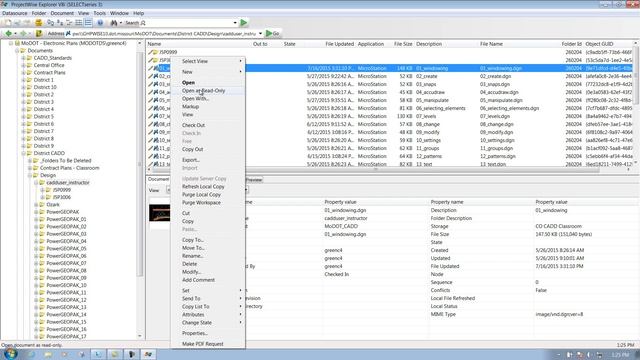Expand the CADD_Standards tree node
The image size is (640, 360).
[23, 58]
